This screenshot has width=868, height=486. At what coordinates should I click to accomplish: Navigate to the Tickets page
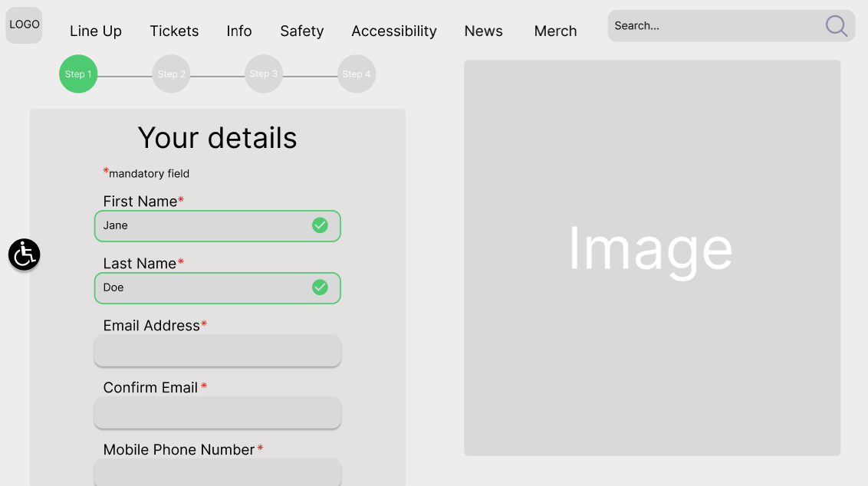174,31
